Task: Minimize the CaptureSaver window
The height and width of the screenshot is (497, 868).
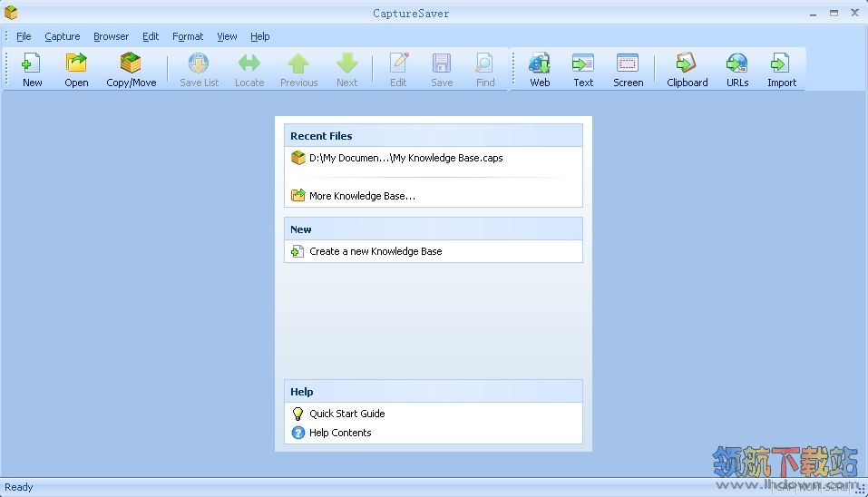Action: pos(813,14)
